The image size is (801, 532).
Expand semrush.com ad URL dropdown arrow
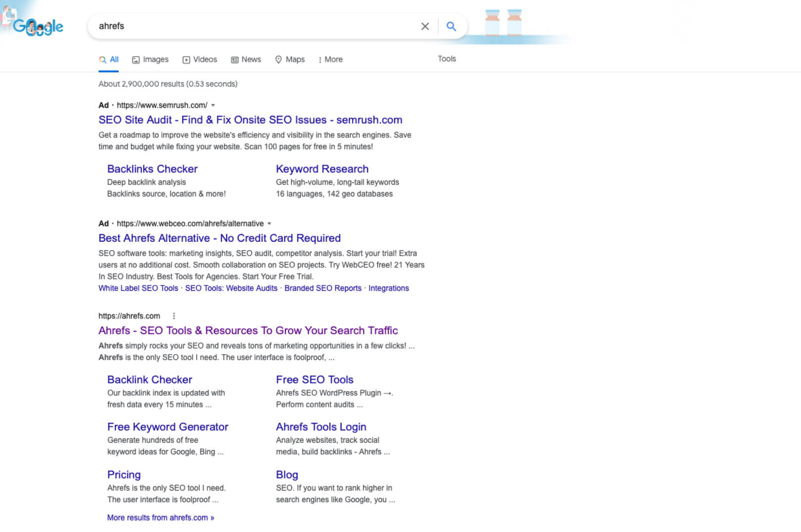click(x=213, y=105)
